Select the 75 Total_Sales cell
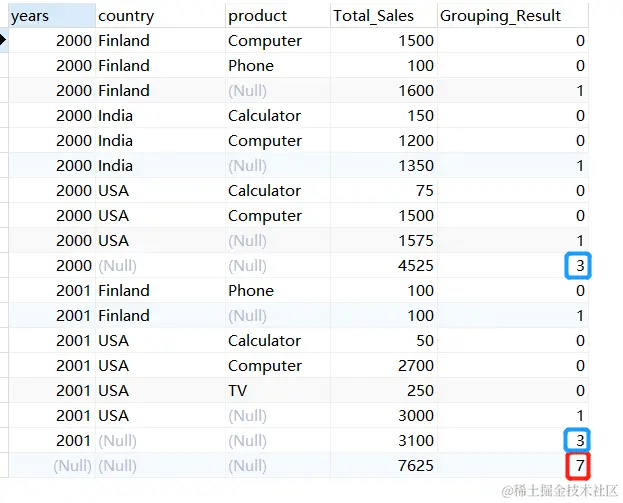This screenshot has height=503, width=623. pos(384,191)
